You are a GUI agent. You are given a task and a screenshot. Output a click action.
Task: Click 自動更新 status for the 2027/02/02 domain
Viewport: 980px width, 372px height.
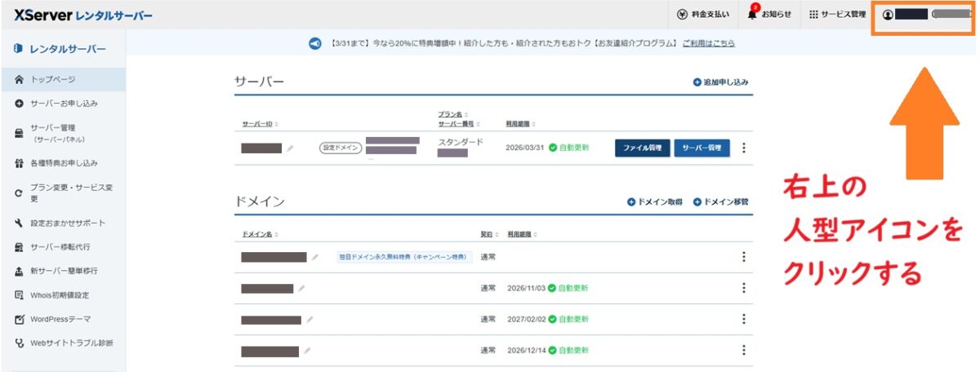568,319
